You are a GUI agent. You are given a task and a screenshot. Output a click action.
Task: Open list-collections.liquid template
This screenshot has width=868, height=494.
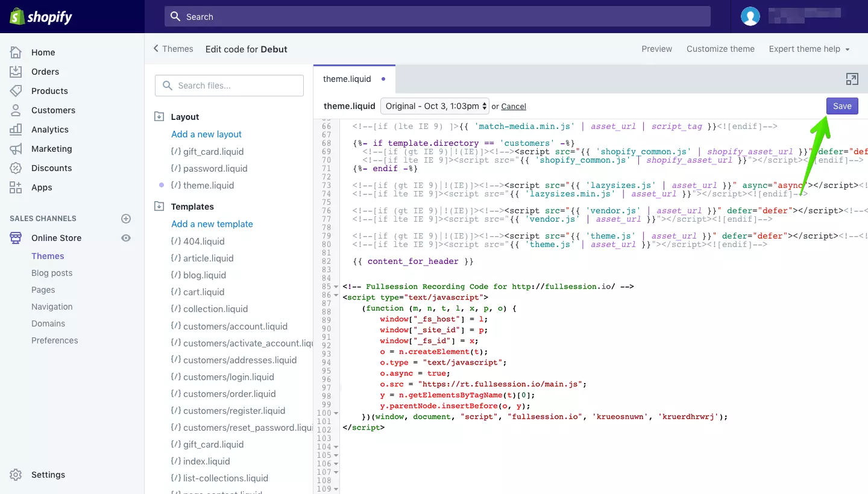pos(225,478)
